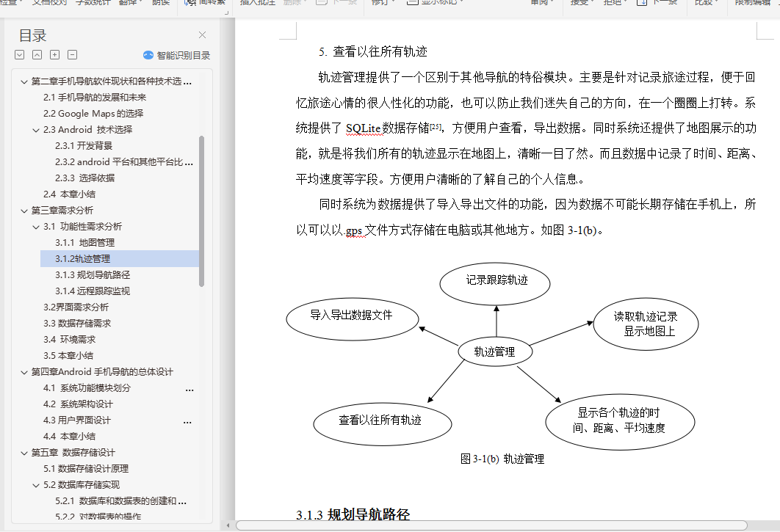The height and width of the screenshot is (532, 780).
Task: Select 3.4 环境需求 in the outline
Action: (x=69, y=340)
